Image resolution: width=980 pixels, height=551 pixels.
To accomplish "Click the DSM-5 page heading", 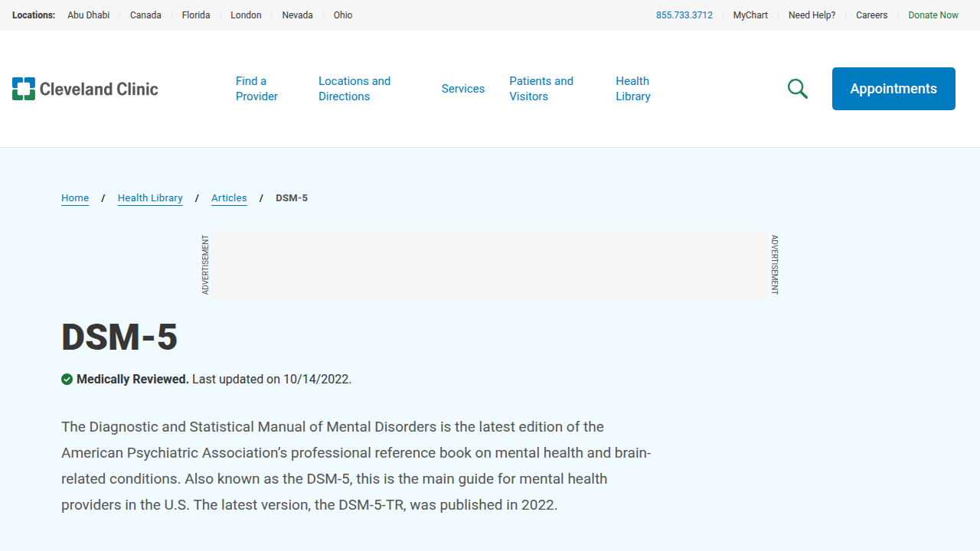I will point(119,337).
